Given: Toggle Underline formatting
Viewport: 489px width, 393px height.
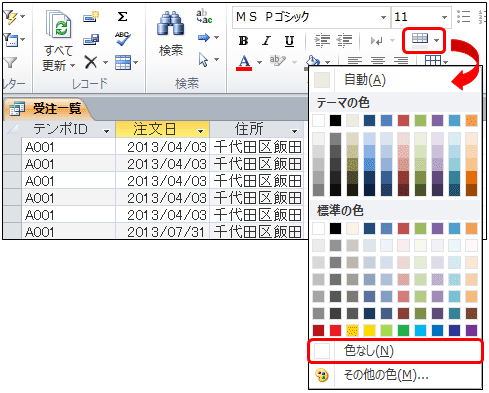Looking at the screenshot, I should coord(289,41).
